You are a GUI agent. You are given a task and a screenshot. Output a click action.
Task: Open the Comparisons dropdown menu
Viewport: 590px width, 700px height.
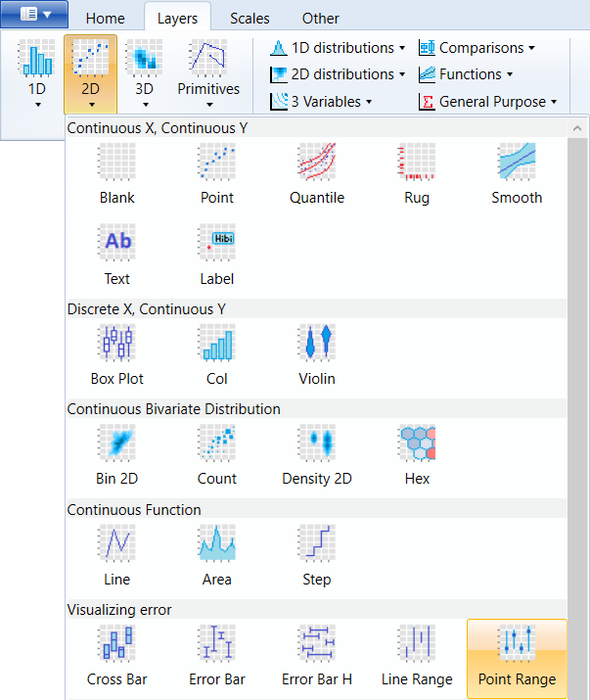pos(477,48)
